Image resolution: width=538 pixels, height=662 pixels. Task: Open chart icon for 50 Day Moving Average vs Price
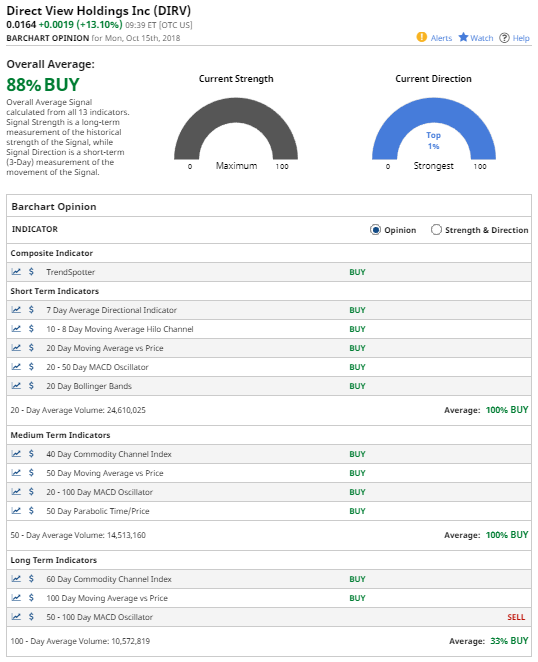pyautogui.click(x=16, y=472)
